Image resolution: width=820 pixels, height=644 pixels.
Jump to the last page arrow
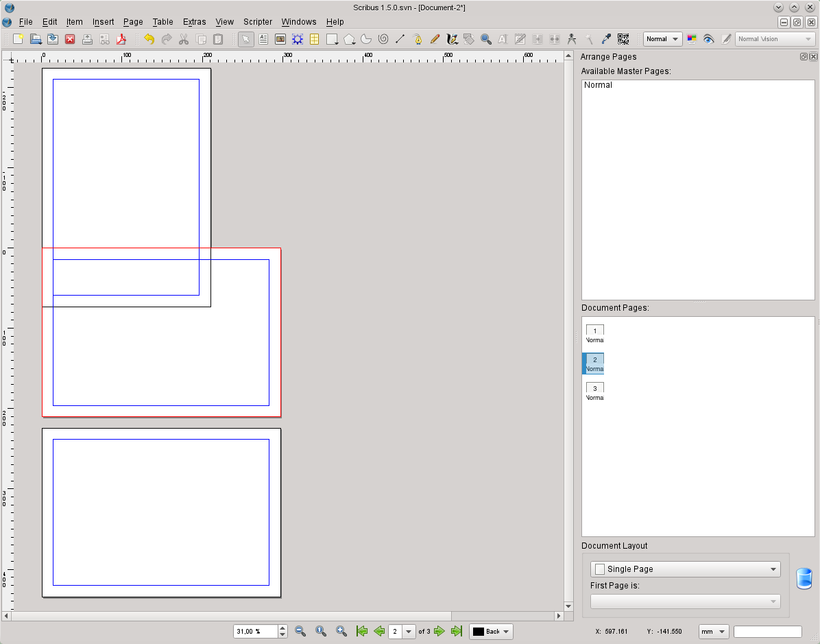457,632
